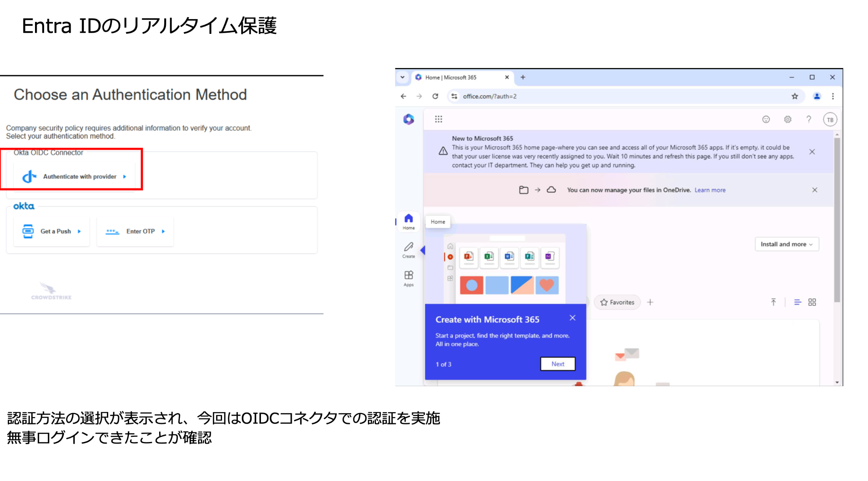Open the tab search dropdown arrow
This screenshot has width=868, height=481.
pyautogui.click(x=403, y=77)
